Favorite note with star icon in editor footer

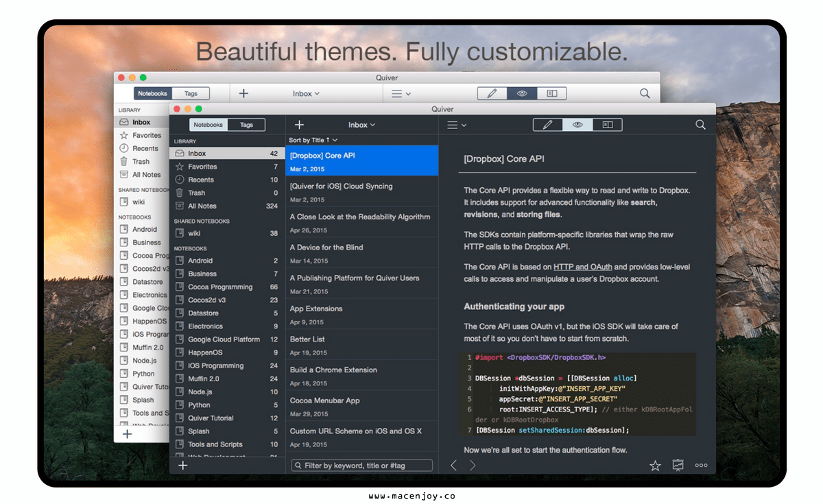coord(655,466)
